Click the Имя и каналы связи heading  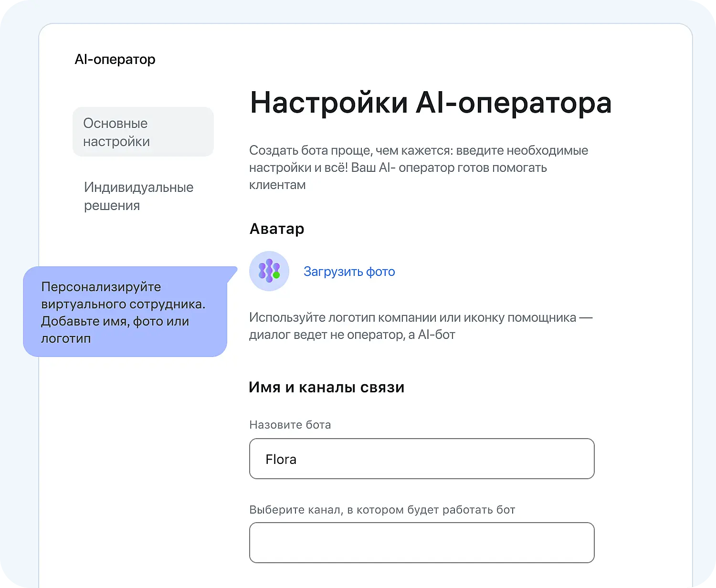pos(326,387)
